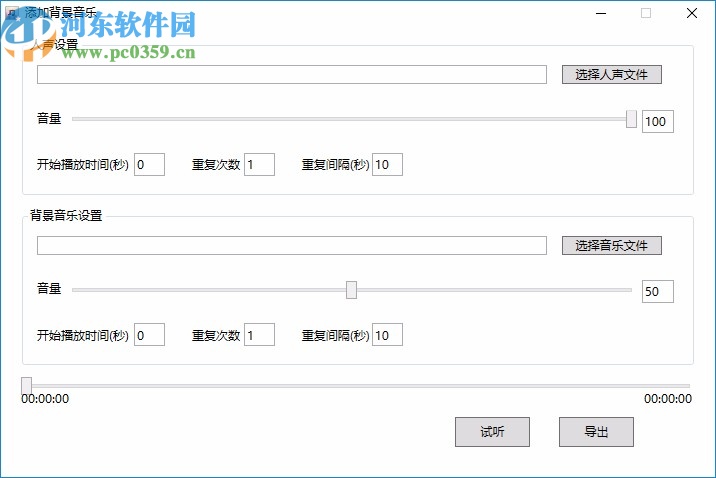Screen dimensions: 716x478
Task: Click vocal 重复次数 input field
Action: coord(259,164)
